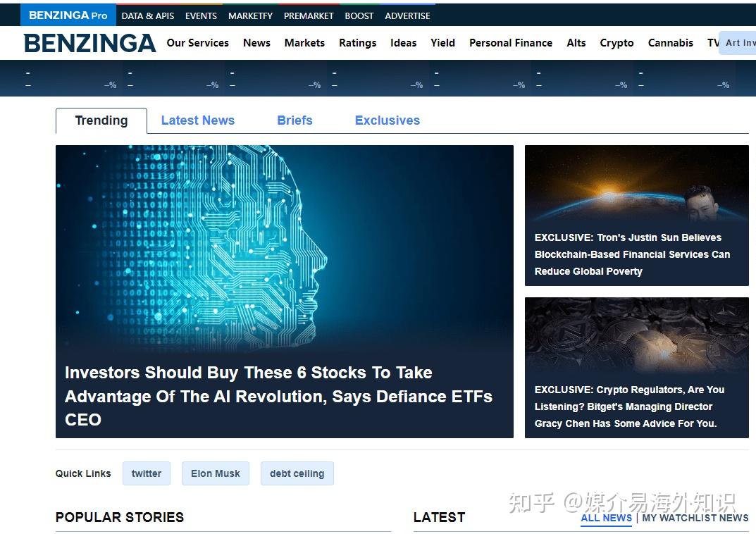Open the EVENTS link
Image resolution: width=756 pixels, height=534 pixels.
200,15
